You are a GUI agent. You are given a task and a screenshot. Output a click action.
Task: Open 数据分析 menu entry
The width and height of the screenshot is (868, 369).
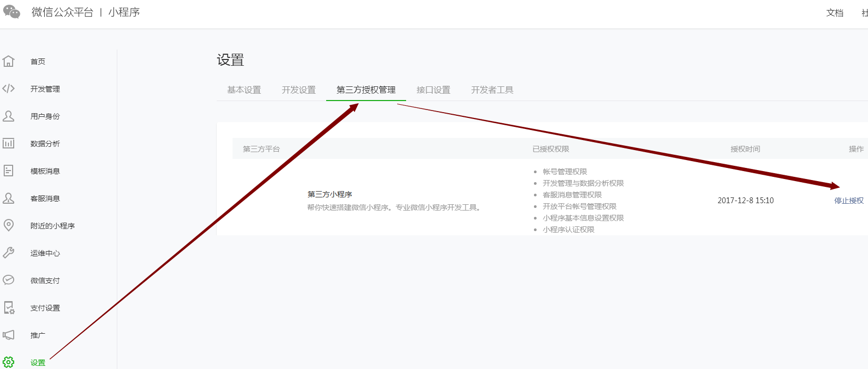[45, 144]
